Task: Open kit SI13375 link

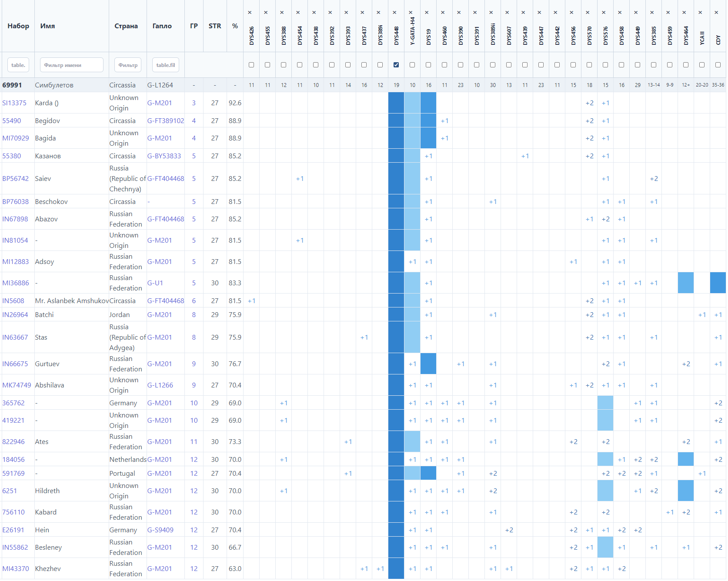Action: [14, 103]
